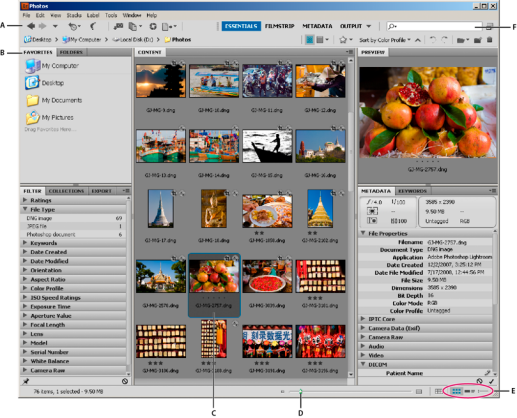Toggle the JPEG file filter
This screenshot has height=418, width=517.
click(x=74, y=226)
